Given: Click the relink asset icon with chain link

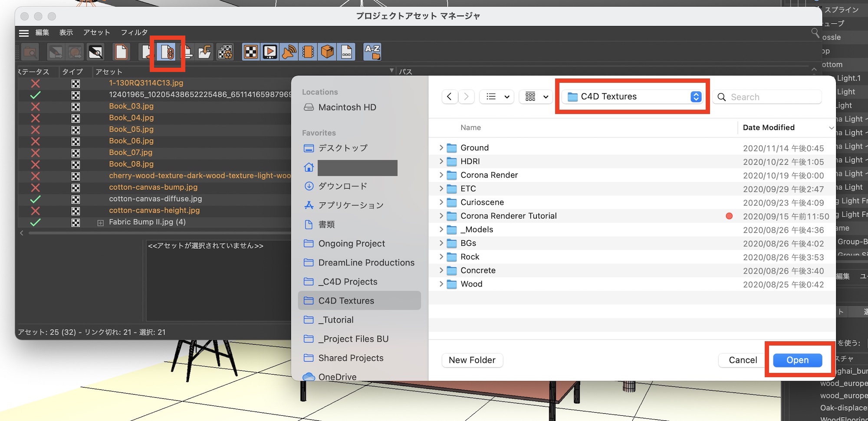Looking at the screenshot, I should (x=168, y=52).
